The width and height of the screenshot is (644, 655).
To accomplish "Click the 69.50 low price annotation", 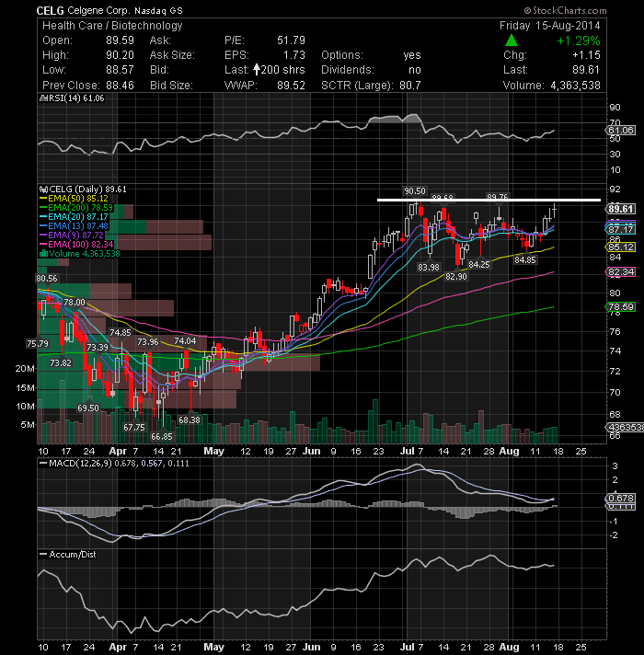I will coord(88,408).
